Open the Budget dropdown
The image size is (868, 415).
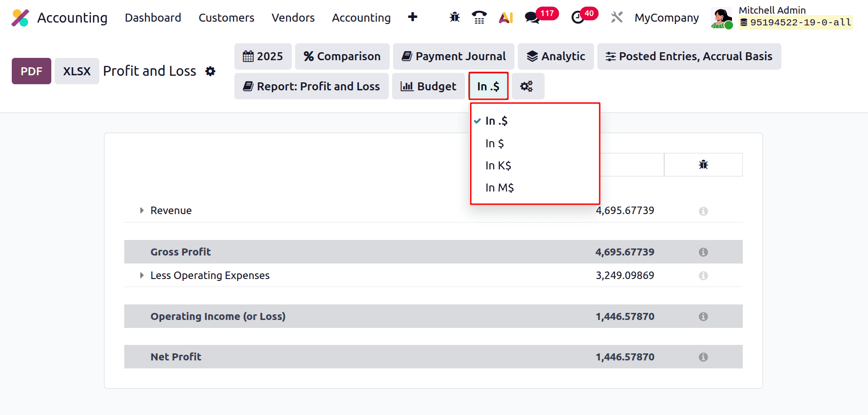point(428,86)
